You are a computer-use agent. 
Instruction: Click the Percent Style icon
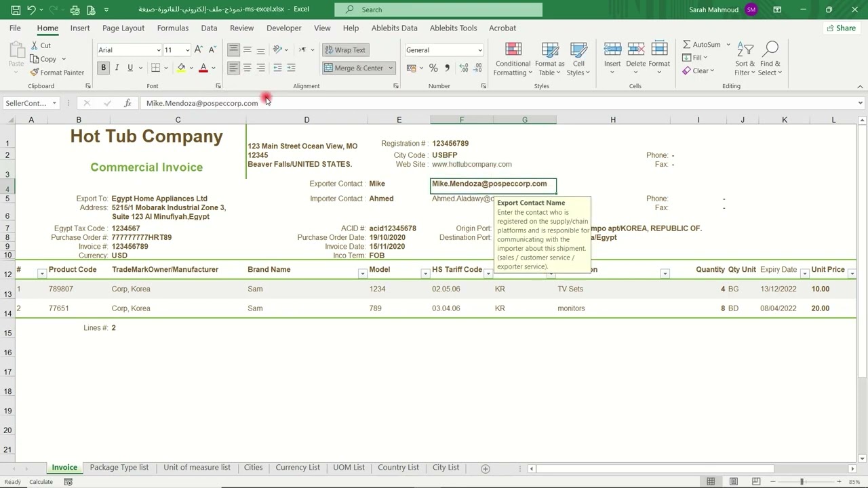(x=433, y=68)
